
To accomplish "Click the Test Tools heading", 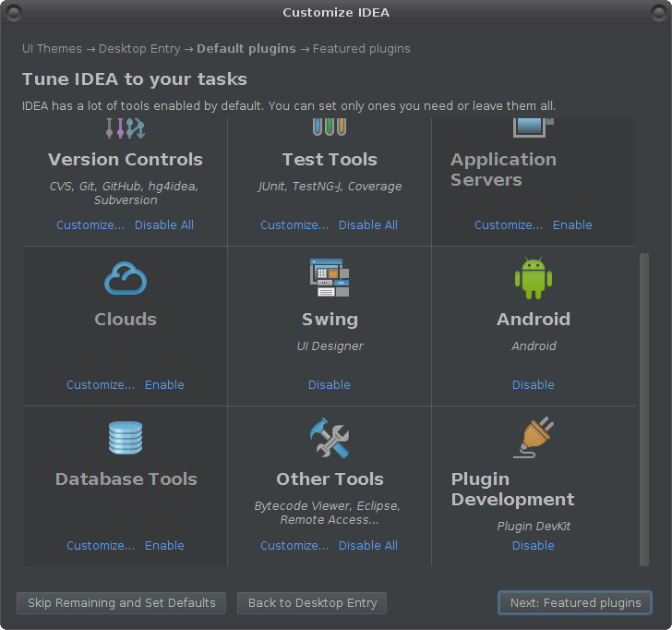I will (x=330, y=160).
